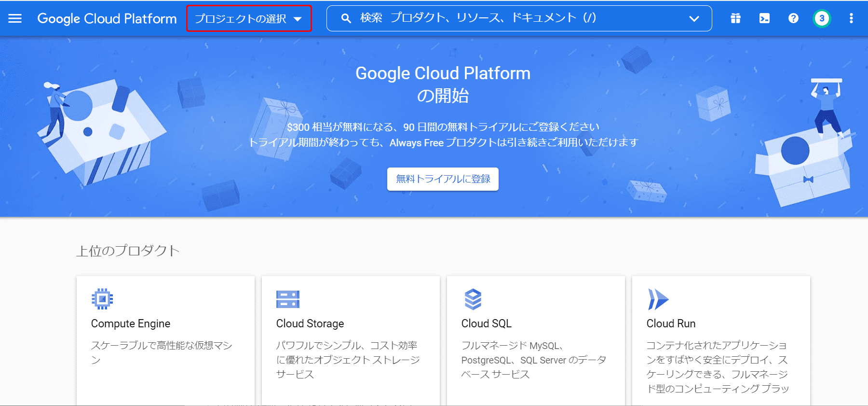This screenshot has height=406, width=868.
Task: Click Compute Engine description スケーラブルで高性能な仮想マシン
Action: click(162, 352)
